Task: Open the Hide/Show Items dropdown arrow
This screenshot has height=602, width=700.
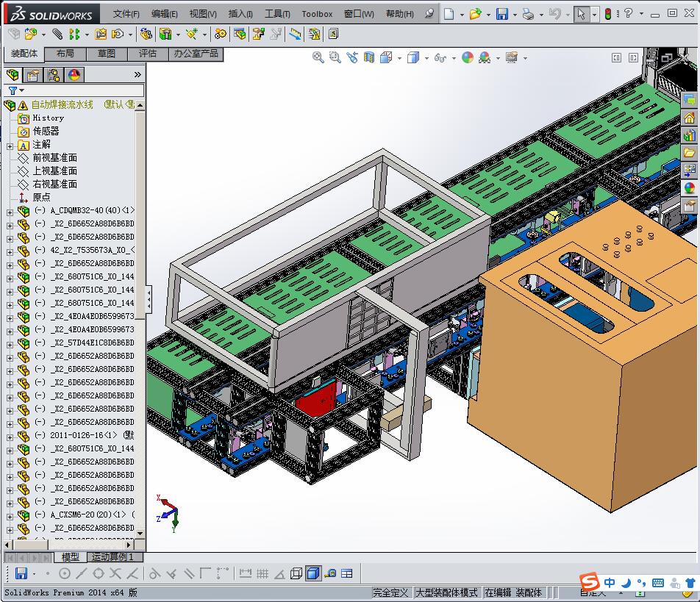Action: [454, 58]
